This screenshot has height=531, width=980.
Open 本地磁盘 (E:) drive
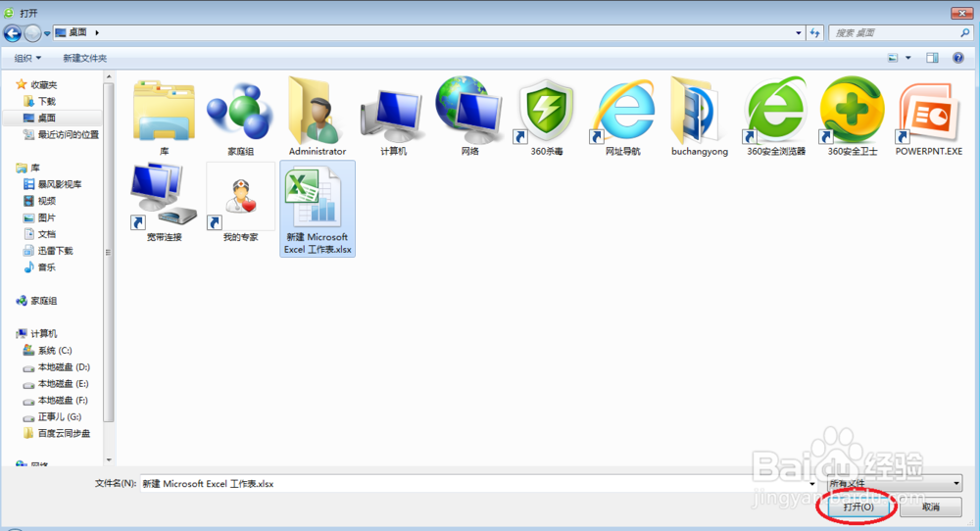tap(64, 384)
